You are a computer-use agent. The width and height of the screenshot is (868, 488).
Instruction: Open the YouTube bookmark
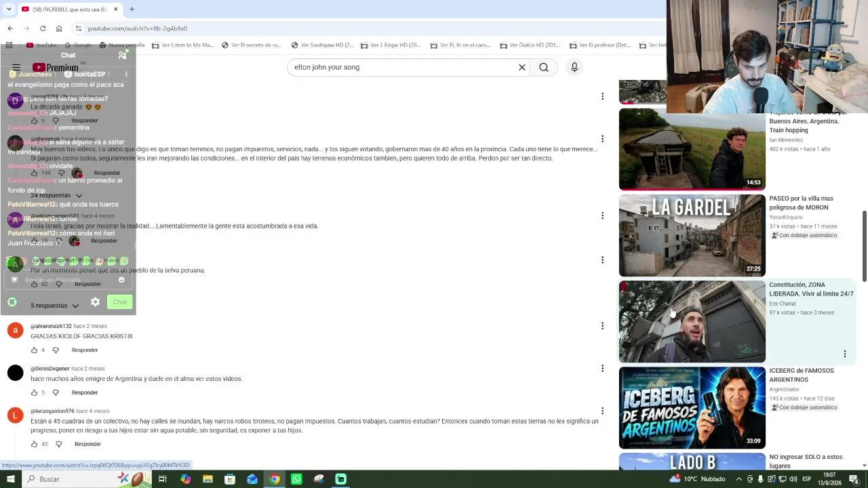point(41,45)
